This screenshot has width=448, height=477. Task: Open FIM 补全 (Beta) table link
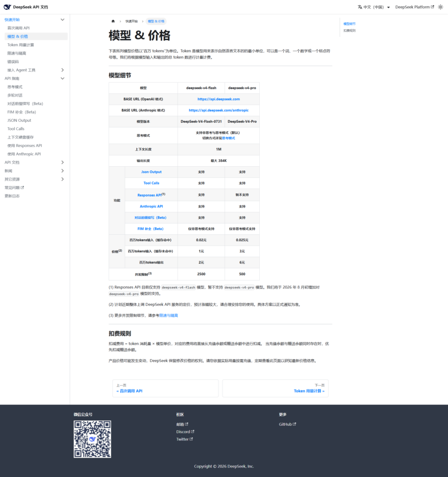[x=150, y=229]
